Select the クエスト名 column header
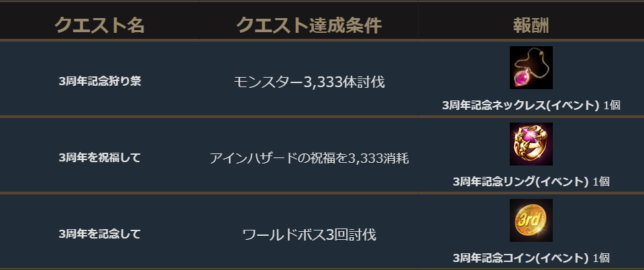Screen dimensions: 644x270 [99, 25]
